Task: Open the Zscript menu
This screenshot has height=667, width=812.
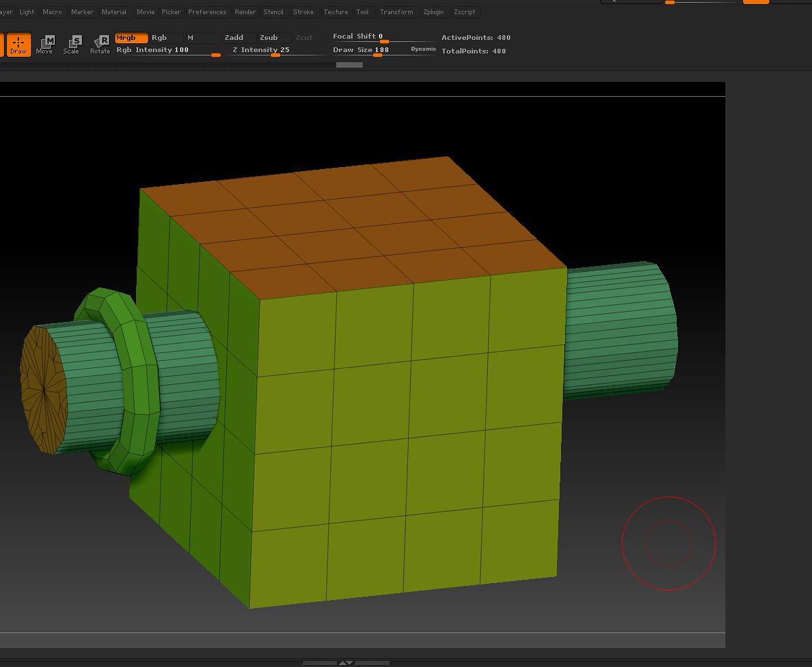Action: click(465, 12)
